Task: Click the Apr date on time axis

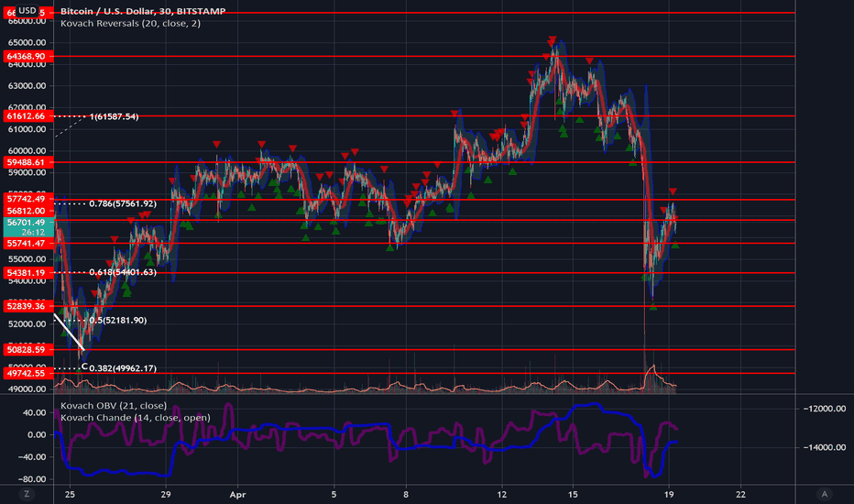Action: [x=237, y=495]
